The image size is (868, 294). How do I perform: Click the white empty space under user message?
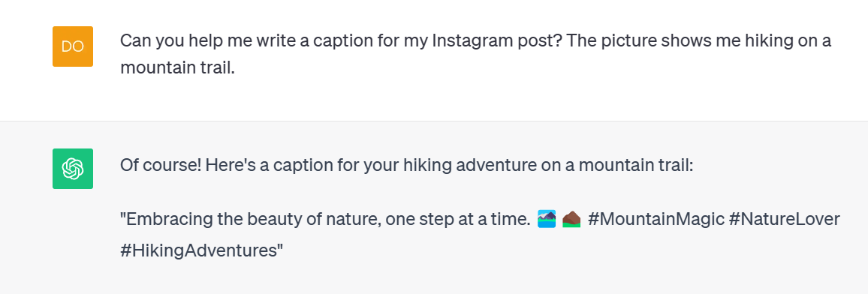[434, 100]
